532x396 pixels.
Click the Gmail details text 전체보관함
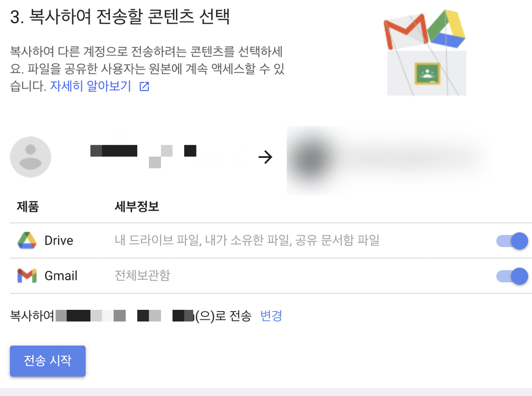point(142,275)
